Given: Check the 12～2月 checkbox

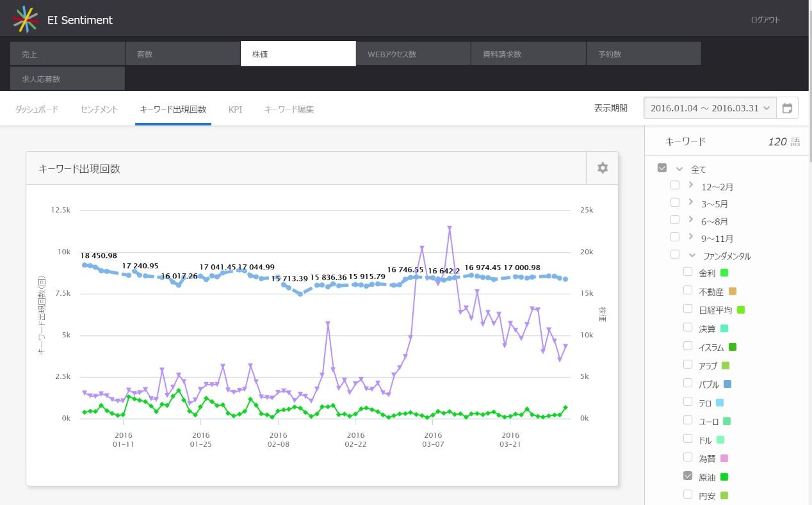Looking at the screenshot, I should tap(675, 185).
